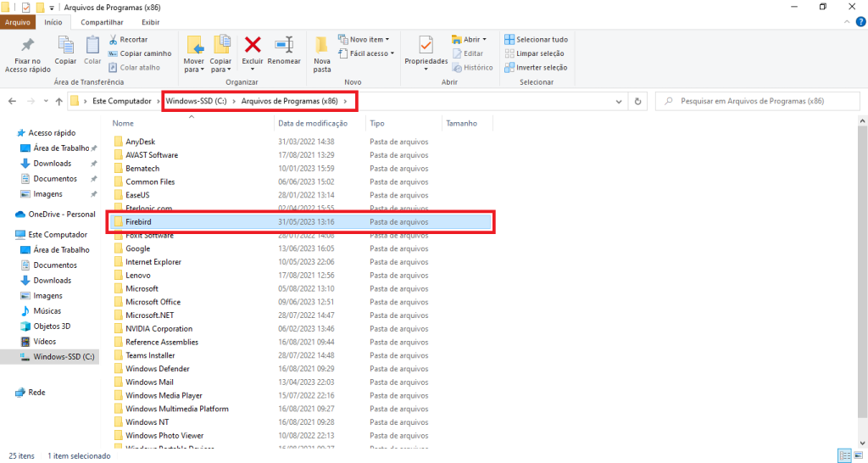Select the NVIDIA Corporation folder
Screen dimensions: 868x463
pyautogui.click(x=159, y=328)
